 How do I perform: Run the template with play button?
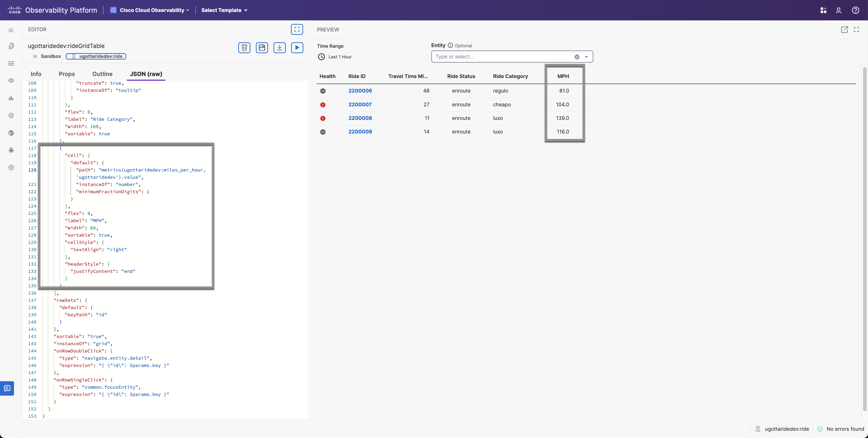click(297, 48)
